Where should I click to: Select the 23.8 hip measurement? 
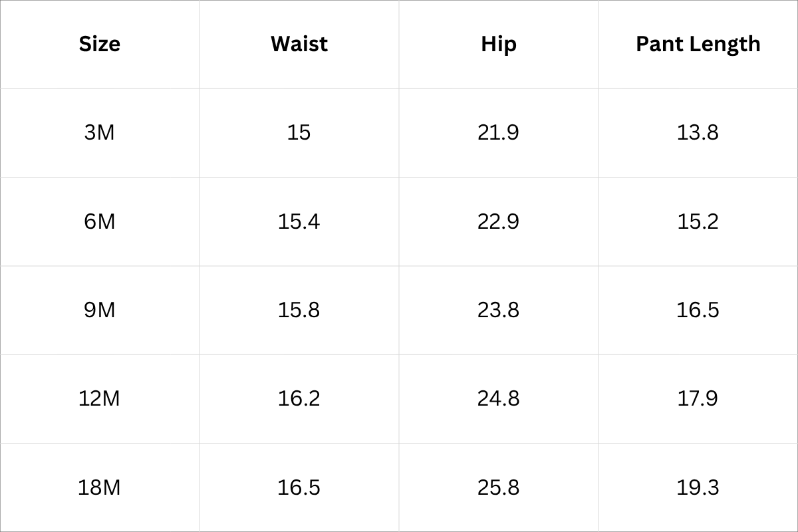coord(498,310)
